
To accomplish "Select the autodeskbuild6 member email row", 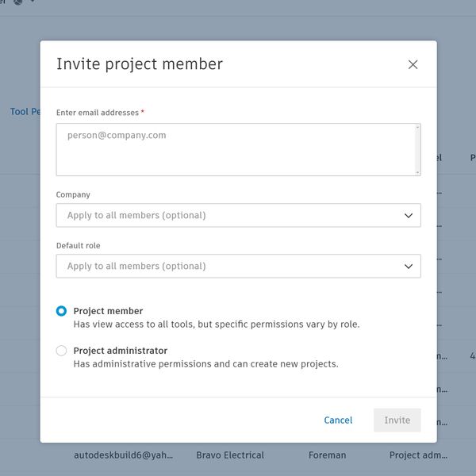I will point(123,455).
